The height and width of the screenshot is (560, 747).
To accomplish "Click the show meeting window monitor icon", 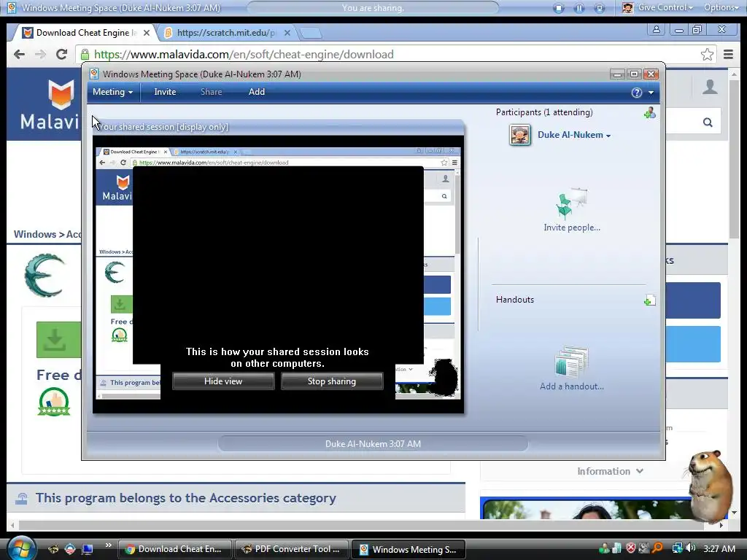I will tap(600, 8).
